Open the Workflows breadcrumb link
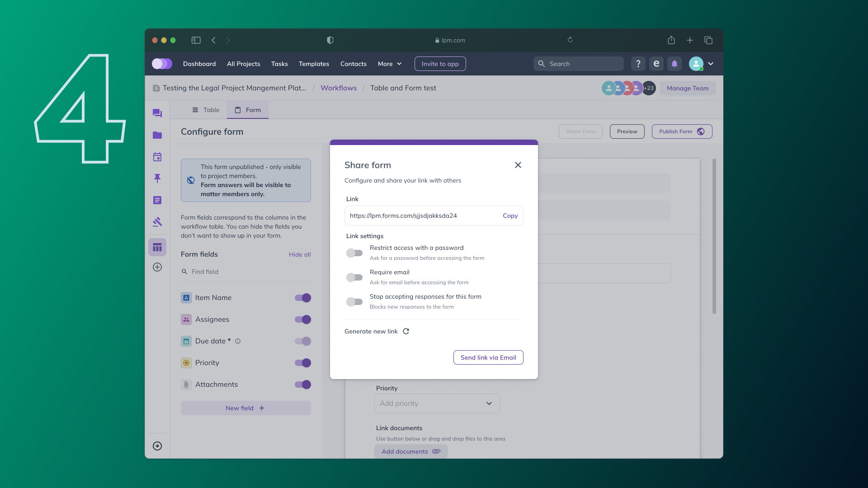 click(339, 88)
